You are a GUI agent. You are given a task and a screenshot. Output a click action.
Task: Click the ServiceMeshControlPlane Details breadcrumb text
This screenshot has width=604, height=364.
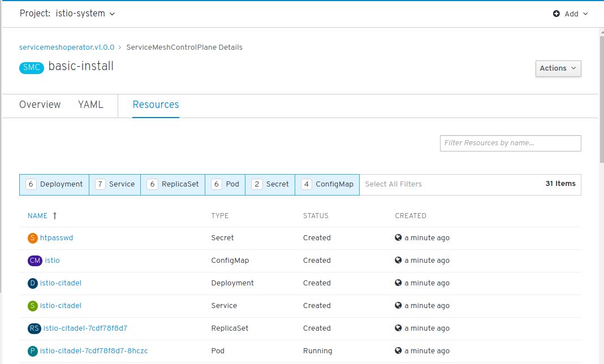[184, 47]
